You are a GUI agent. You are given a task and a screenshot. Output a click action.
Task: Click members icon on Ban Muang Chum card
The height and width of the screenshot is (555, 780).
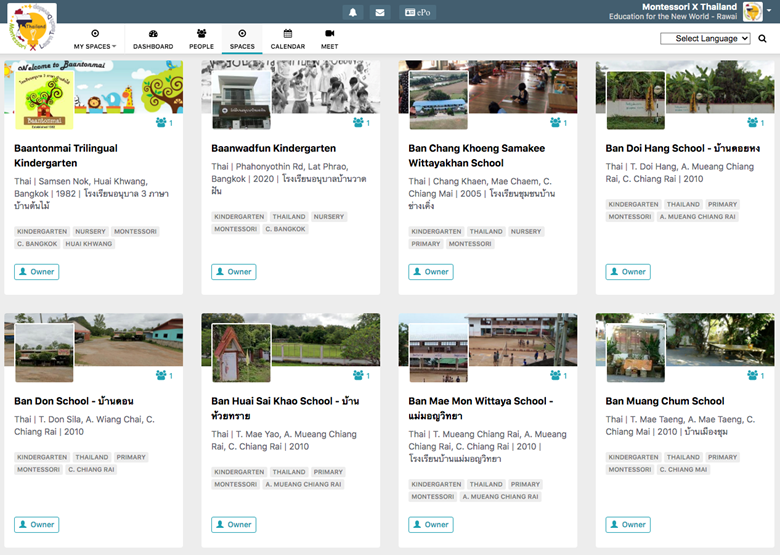pyautogui.click(x=755, y=375)
